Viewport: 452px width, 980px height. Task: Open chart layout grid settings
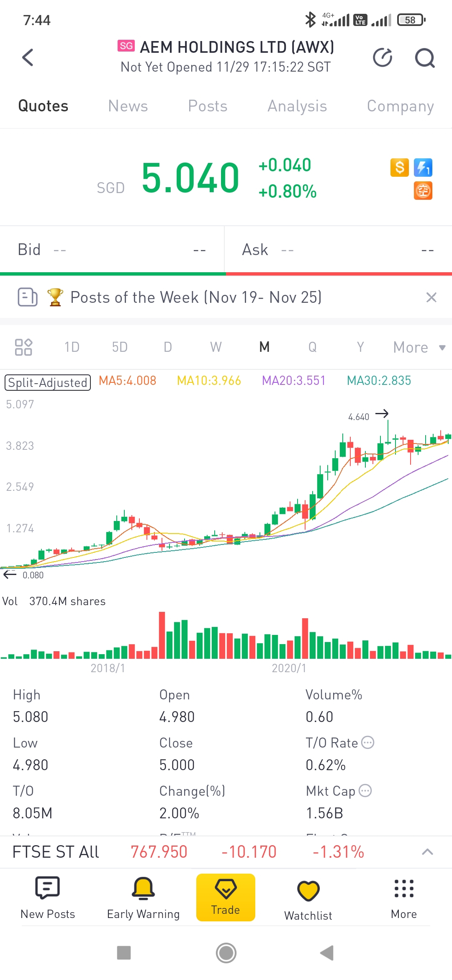pyautogui.click(x=23, y=347)
